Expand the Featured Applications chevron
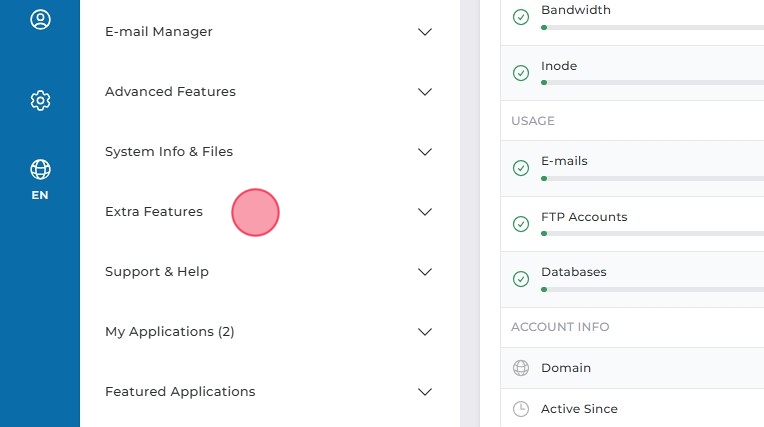Image resolution: width=764 pixels, height=427 pixels. (x=425, y=392)
